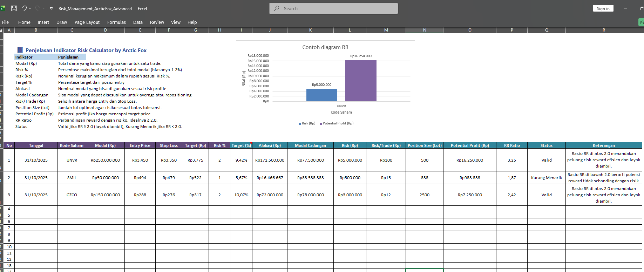The height and width of the screenshot is (272, 644).
Task: Click the Search box in title bar
Action: [333, 8]
